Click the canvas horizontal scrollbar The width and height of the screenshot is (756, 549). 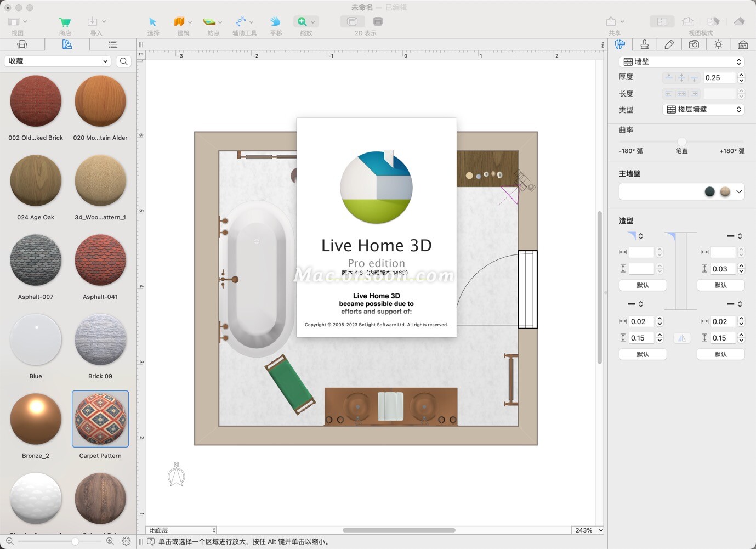pyautogui.click(x=399, y=530)
